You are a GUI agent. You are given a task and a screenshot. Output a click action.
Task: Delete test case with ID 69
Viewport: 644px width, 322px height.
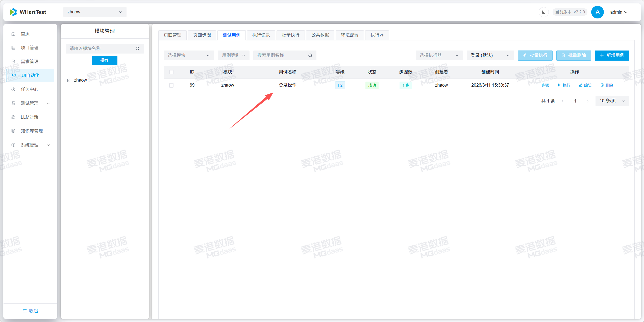pos(607,85)
